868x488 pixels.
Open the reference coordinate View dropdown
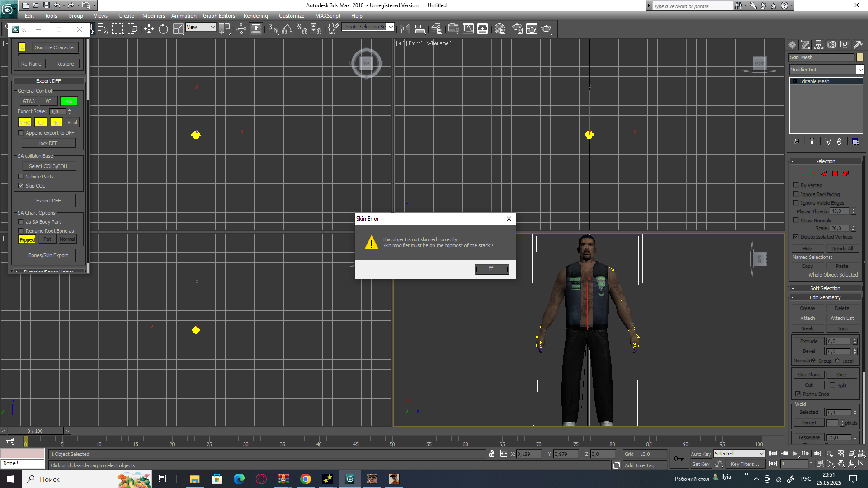(x=201, y=27)
